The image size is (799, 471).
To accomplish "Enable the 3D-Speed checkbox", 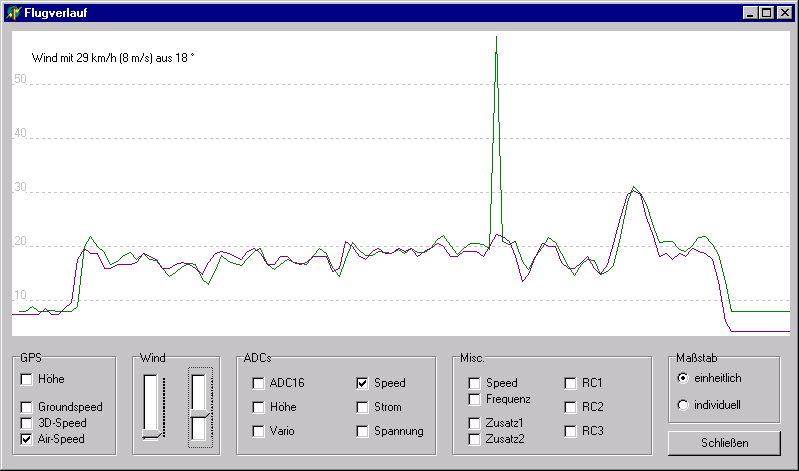I will [x=27, y=423].
